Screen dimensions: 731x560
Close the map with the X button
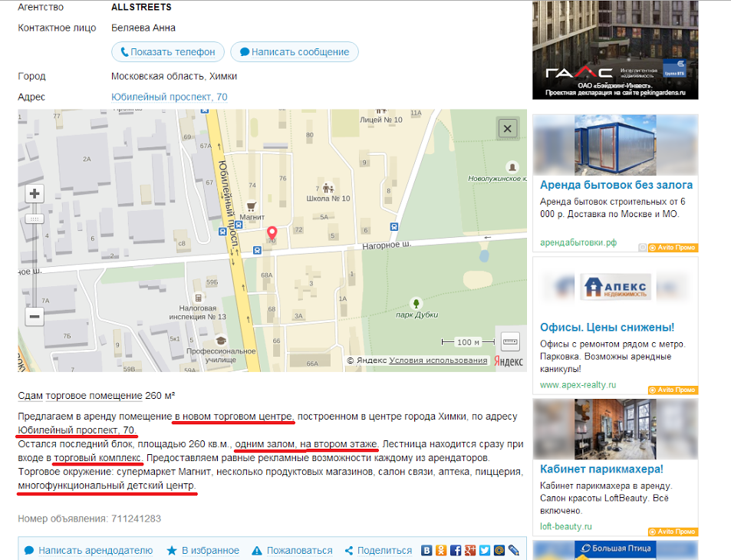tap(508, 128)
